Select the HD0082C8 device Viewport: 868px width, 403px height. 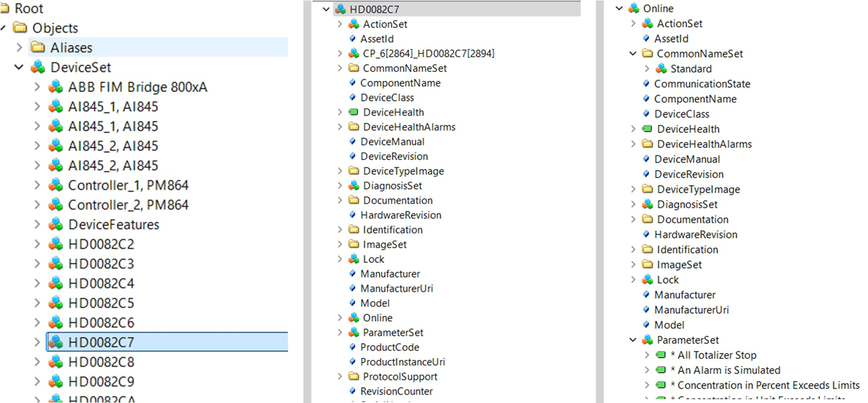tap(101, 362)
